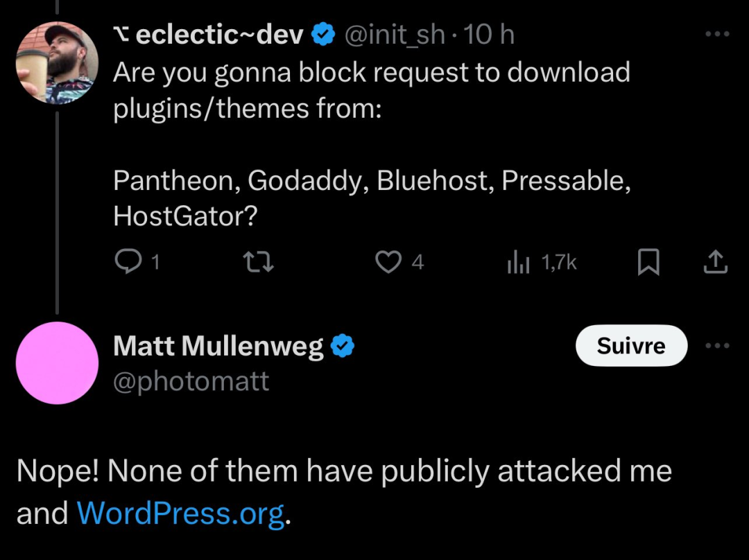Image resolution: width=749 pixels, height=560 pixels.
Task: Open tweet text about blocking plugin downloads
Action: click(x=372, y=144)
